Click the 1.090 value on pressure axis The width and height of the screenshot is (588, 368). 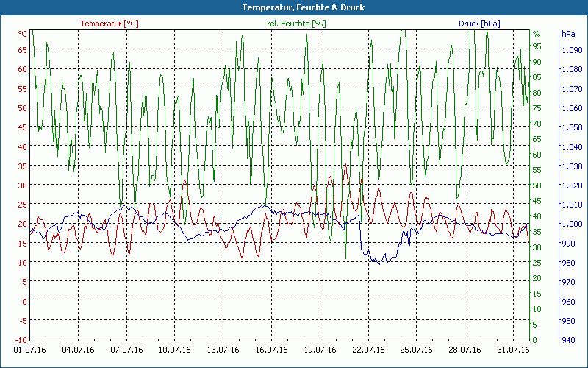pos(570,50)
